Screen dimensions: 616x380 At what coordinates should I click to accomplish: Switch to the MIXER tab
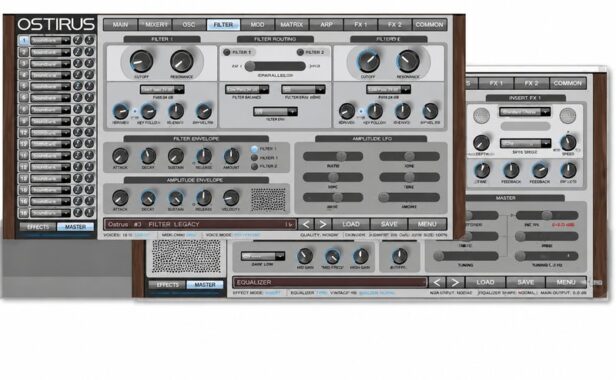pyautogui.click(x=155, y=24)
